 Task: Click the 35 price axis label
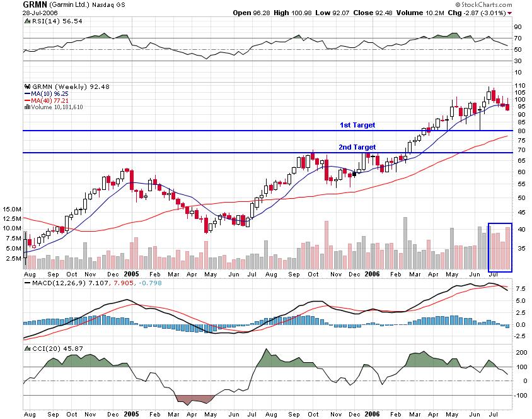point(521,249)
